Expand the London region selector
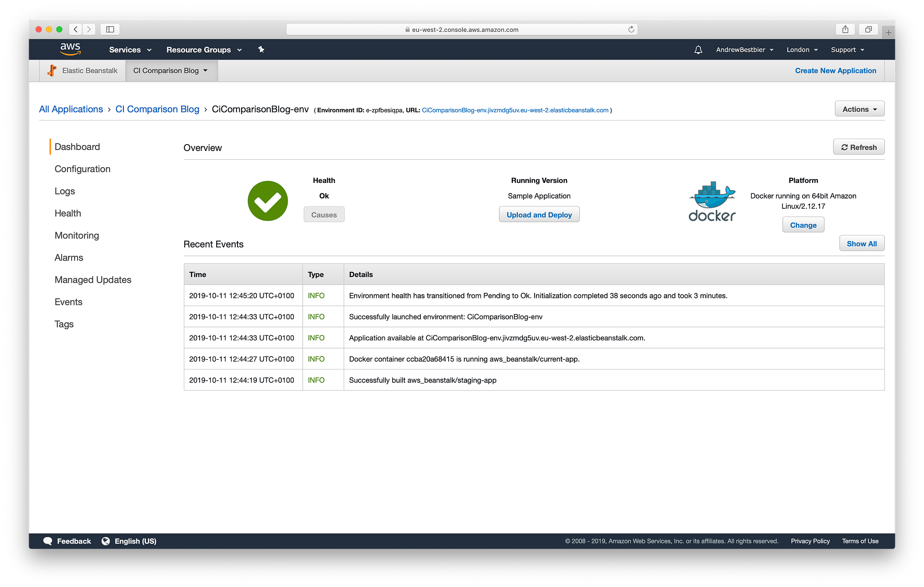The image size is (924, 587). tap(802, 50)
